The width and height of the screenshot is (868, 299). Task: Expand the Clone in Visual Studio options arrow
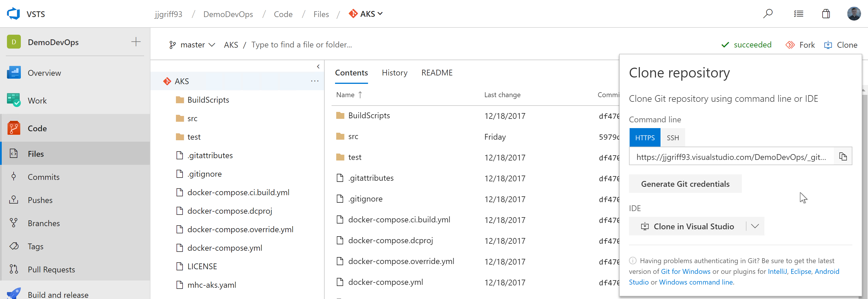point(755,226)
